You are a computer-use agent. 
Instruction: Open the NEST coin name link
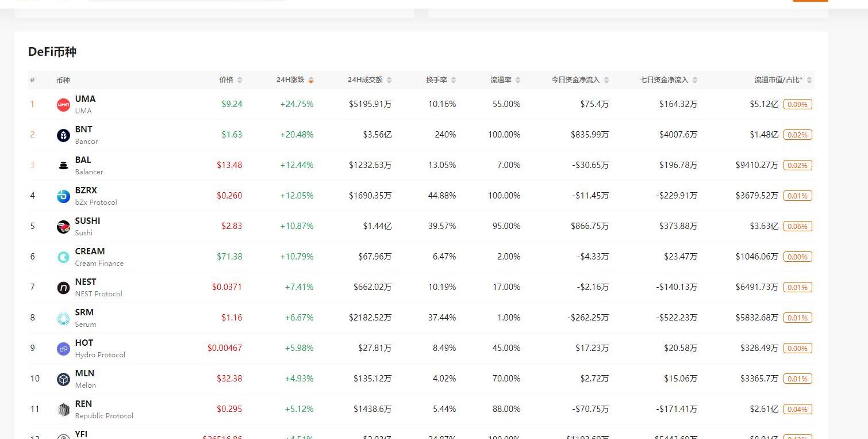pos(86,282)
